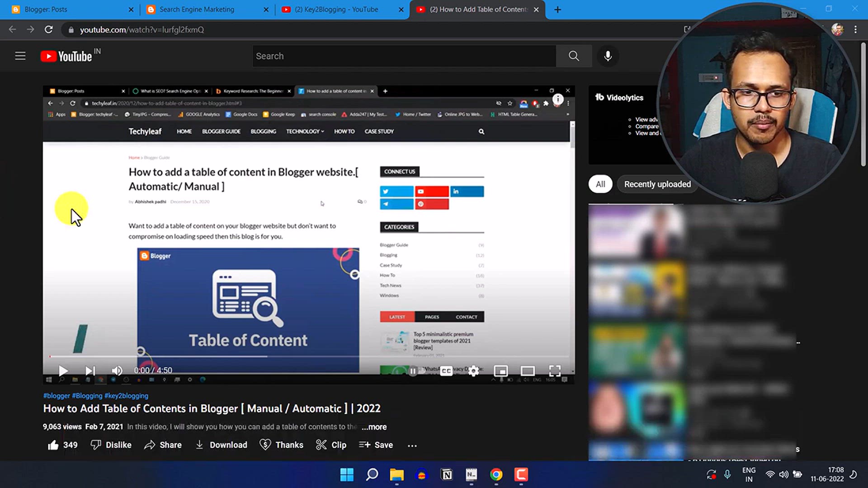Open Notion from the taskbar

tap(447, 474)
